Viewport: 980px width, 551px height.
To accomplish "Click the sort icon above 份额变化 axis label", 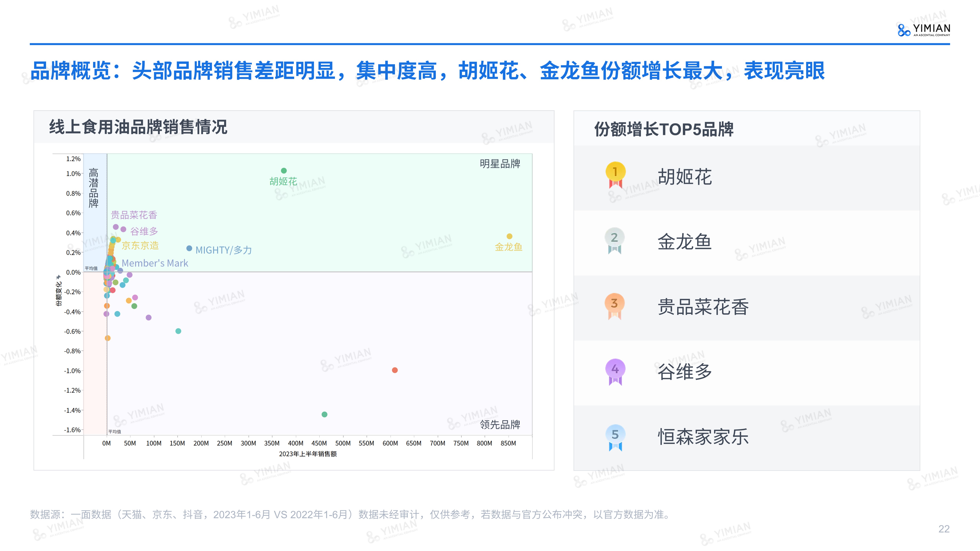I will pos(58,277).
